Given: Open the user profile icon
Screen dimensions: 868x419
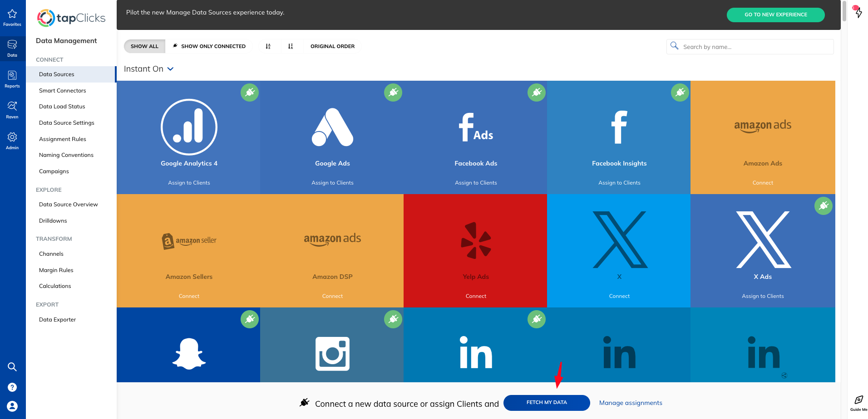Looking at the screenshot, I should [12, 406].
